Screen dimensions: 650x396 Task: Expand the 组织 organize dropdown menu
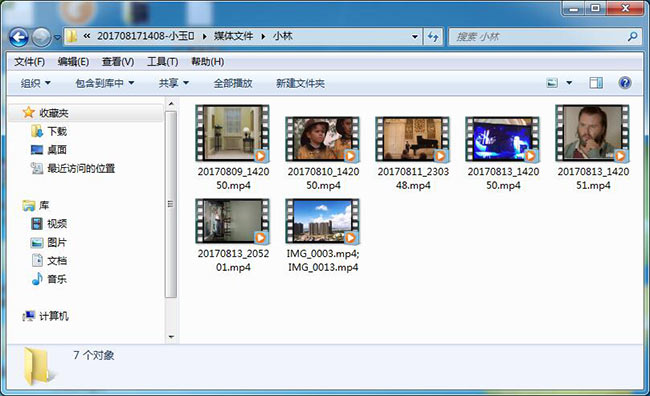click(36, 83)
